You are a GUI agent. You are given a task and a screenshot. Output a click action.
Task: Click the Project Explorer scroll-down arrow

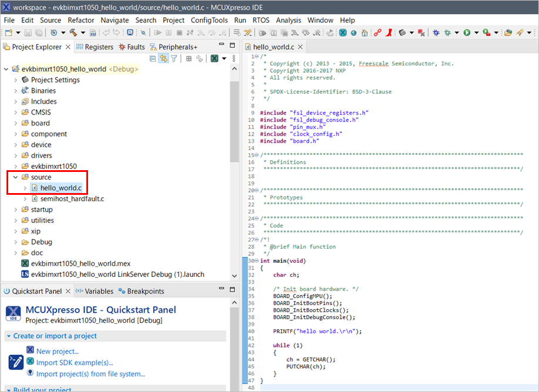click(x=234, y=276)
